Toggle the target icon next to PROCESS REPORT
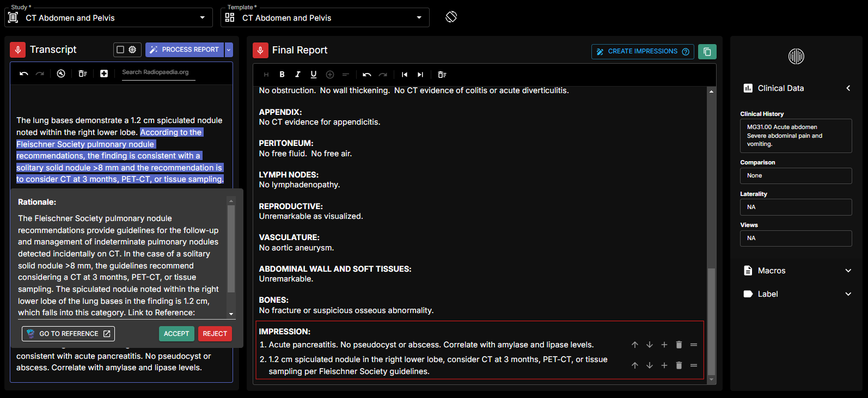The height and width of the screenshot is (398, 868). coord(133,50)
